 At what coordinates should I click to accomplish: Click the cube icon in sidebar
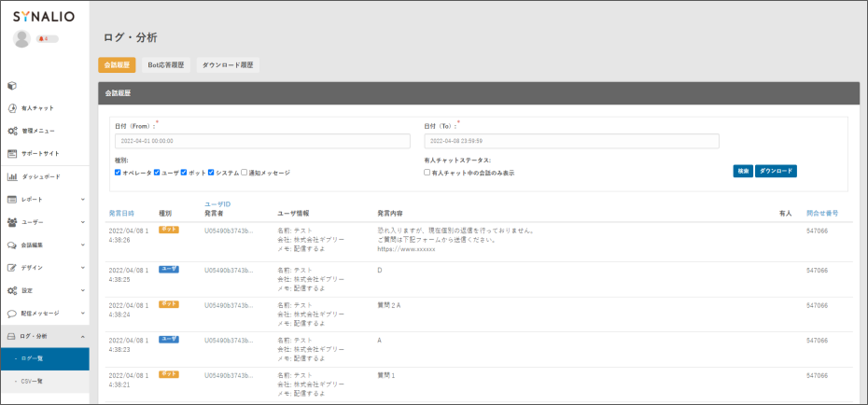coord(13,86)
